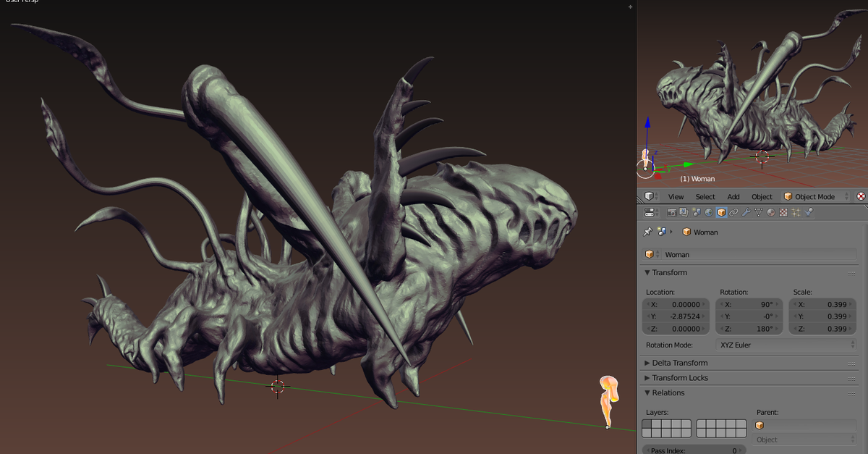Click the Location X value field
The image size is (868, 454).
point(676,305)
